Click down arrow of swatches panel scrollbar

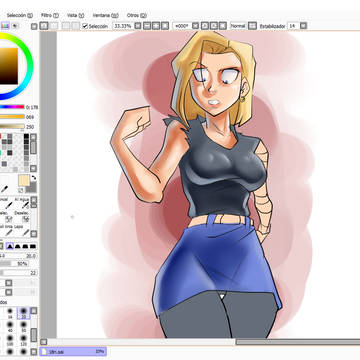click(x=33, y=168)
